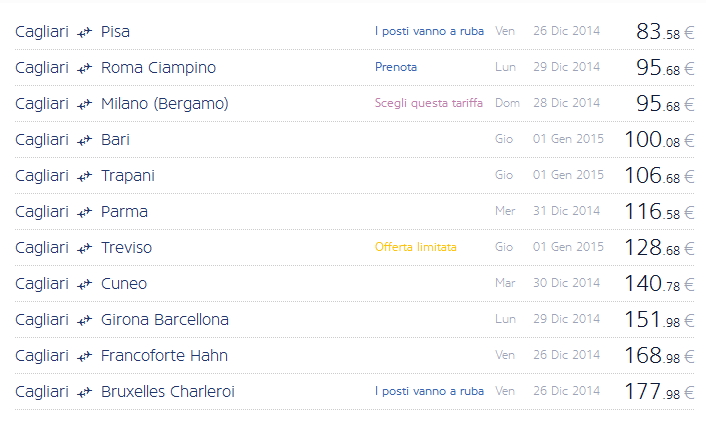Click the plane icon for Girona Barcellona
Viewport: 706px width, 421px height.
85,321
